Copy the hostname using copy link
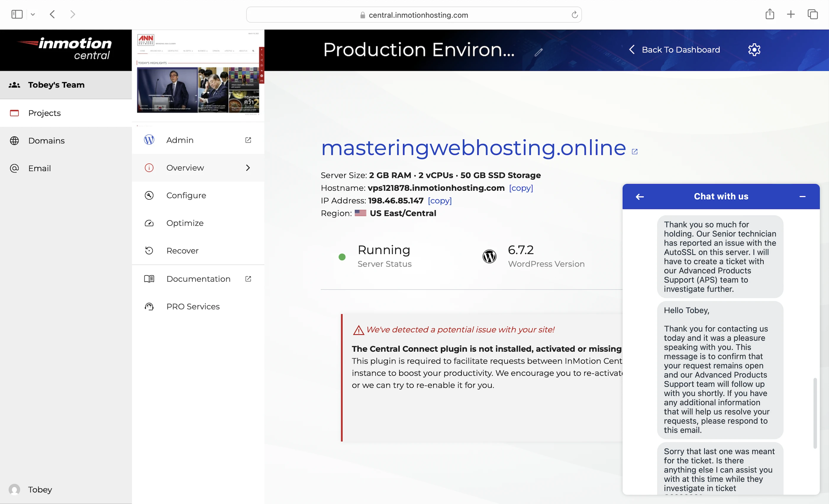The image size is (829, 504). coord(521,188)
